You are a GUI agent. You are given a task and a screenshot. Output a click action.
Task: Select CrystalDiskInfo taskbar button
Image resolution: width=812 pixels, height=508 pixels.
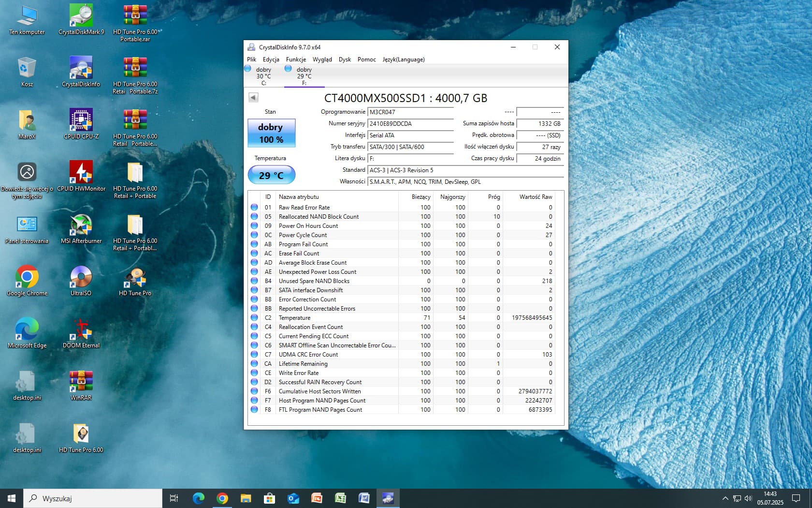tap(388, 498)
